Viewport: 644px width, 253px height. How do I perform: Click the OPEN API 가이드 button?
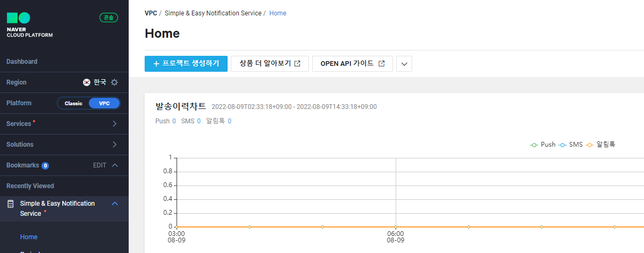(x=353, y=63)
